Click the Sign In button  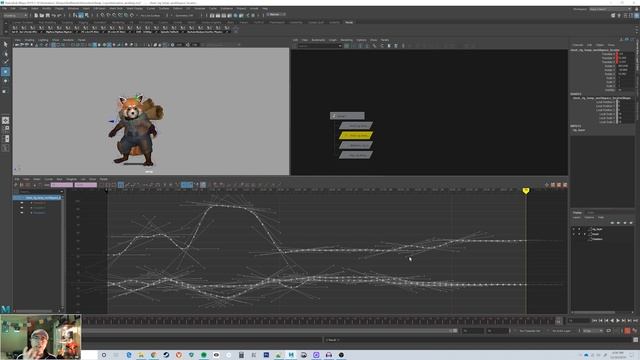[277, 14]
